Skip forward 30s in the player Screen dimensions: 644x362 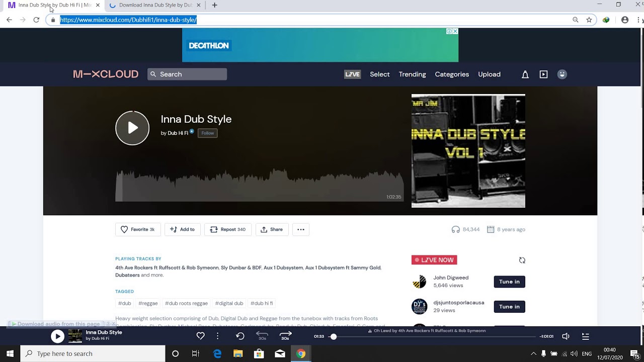click(285, 336)
